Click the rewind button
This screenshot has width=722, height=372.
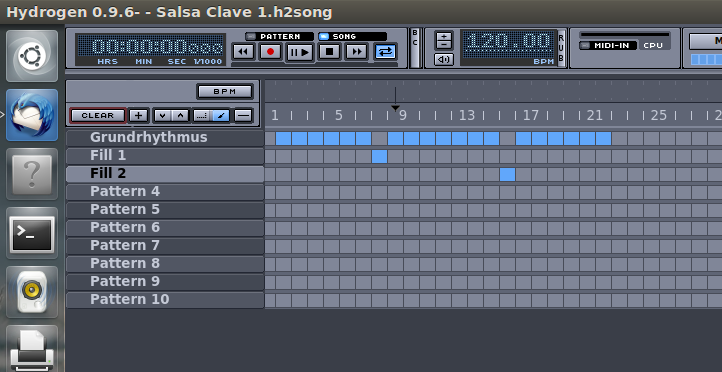click(244, 52)
